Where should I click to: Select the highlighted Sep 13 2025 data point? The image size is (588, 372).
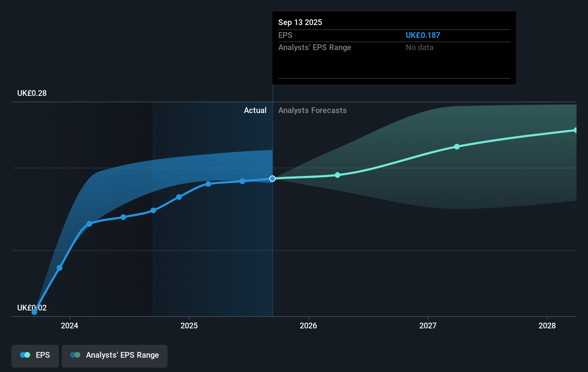click(273, 178)
